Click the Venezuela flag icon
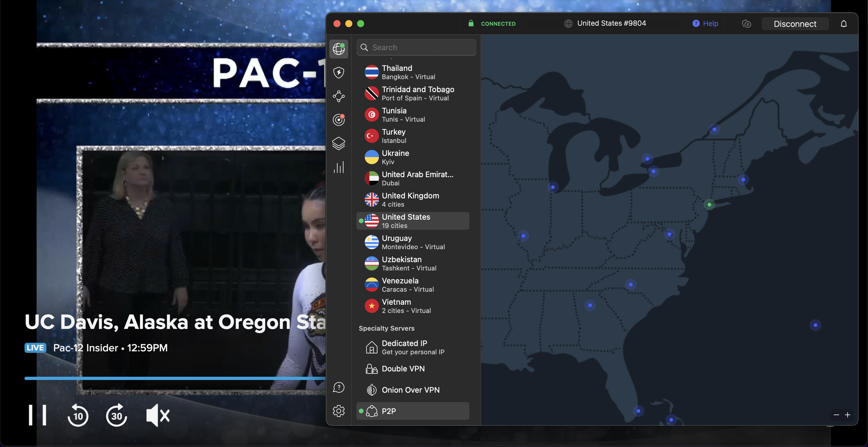The width and height of the screenshot is (868, 447). (x=372, y=284)
